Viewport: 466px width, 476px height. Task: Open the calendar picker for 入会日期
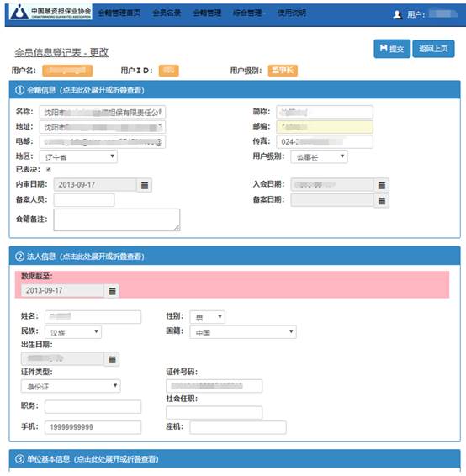382,185
